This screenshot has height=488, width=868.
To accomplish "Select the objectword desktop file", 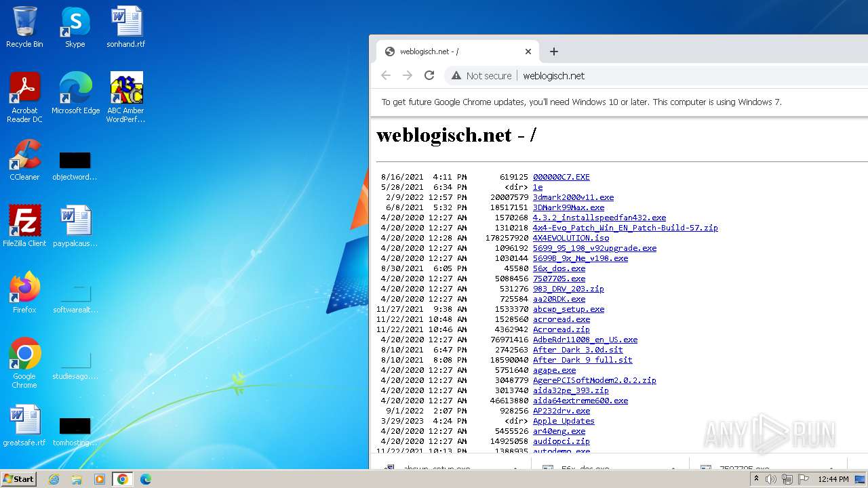I will pyautogui.click(x=75, y=166).
